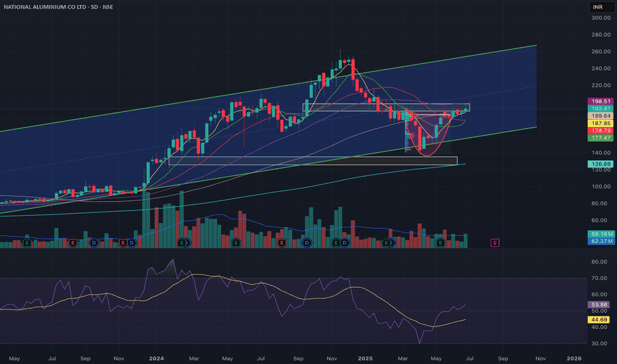This screenshot has width=617, height=364.
Task: Select the green 177.47 price label
Action: coord(600,138)
